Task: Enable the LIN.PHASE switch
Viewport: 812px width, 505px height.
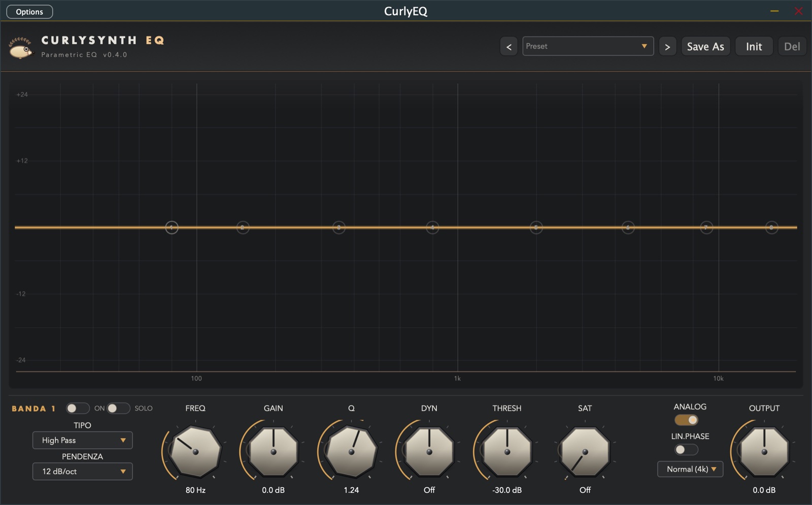Action: coord(686,449)
